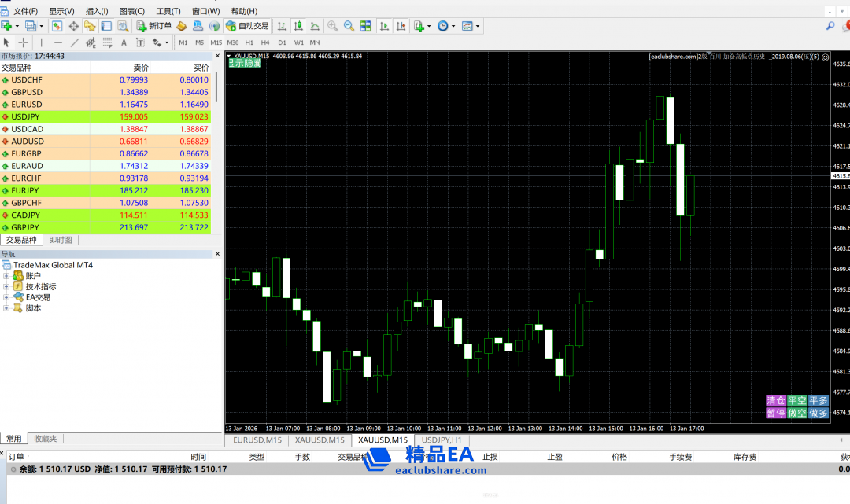Screen dimensions: 850x504
Task: Expand the EA交易 tree node
Action: (x=6, y=297)
